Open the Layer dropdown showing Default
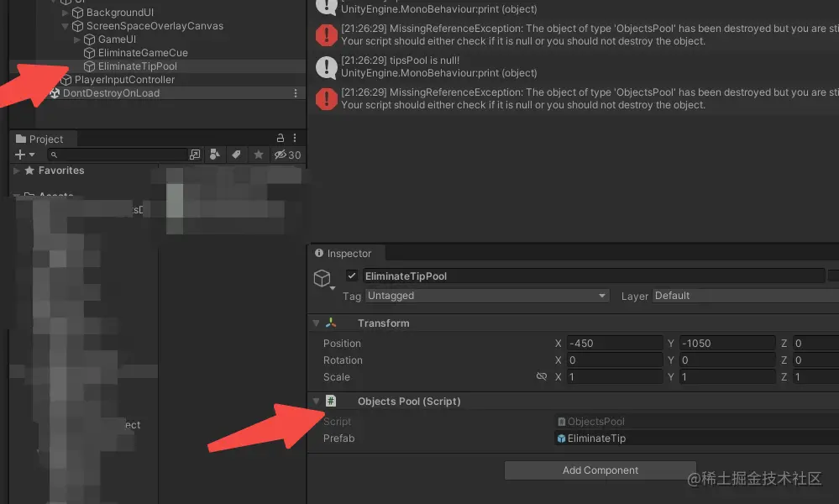 (x=746, y=296)
